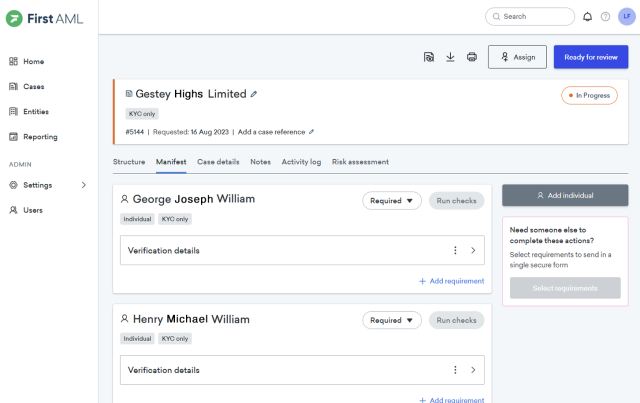Open the LF user avatar menu
This screenshot has height=403, width=640.
[x=625, y=17]
